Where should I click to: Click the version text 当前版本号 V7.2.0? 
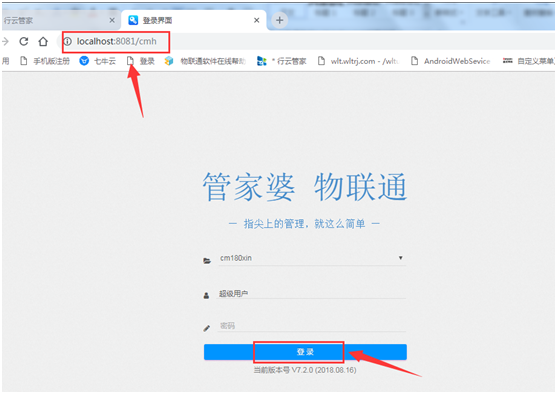coord(305,370)
